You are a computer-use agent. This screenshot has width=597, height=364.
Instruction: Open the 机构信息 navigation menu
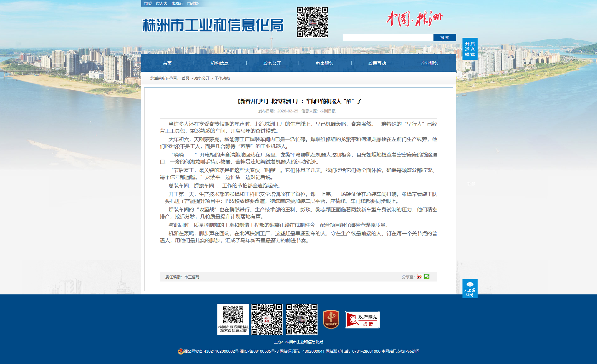(220, 63)
